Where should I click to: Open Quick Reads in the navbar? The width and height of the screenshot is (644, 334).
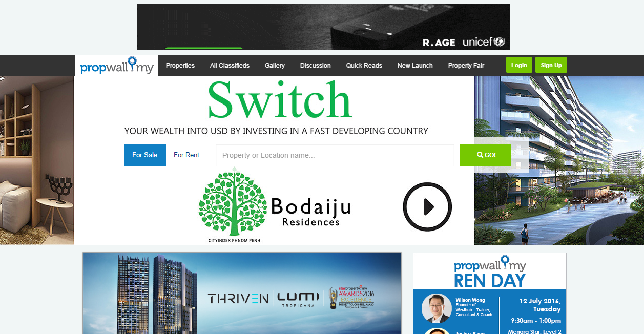pyautogui.click(x=364, y=66)
